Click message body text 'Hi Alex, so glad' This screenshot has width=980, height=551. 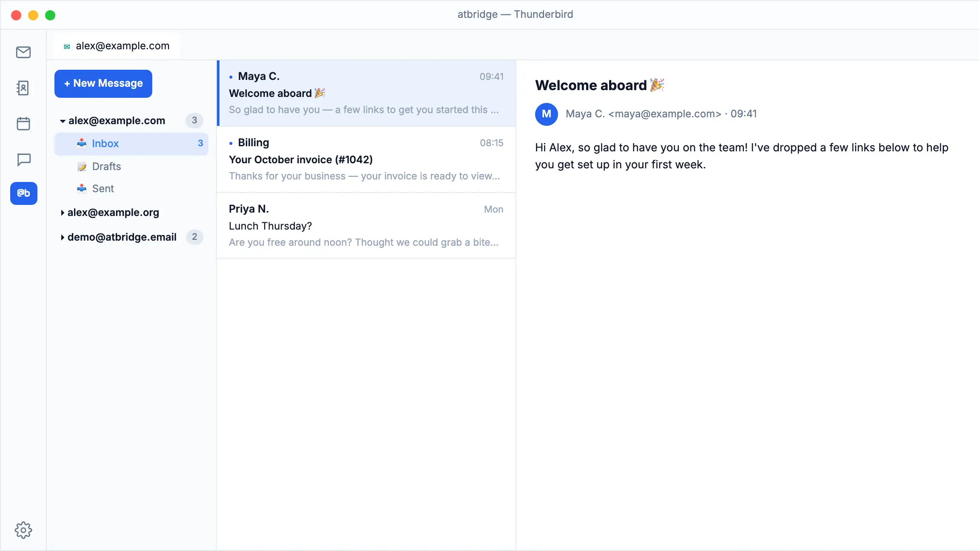[576, 148]
